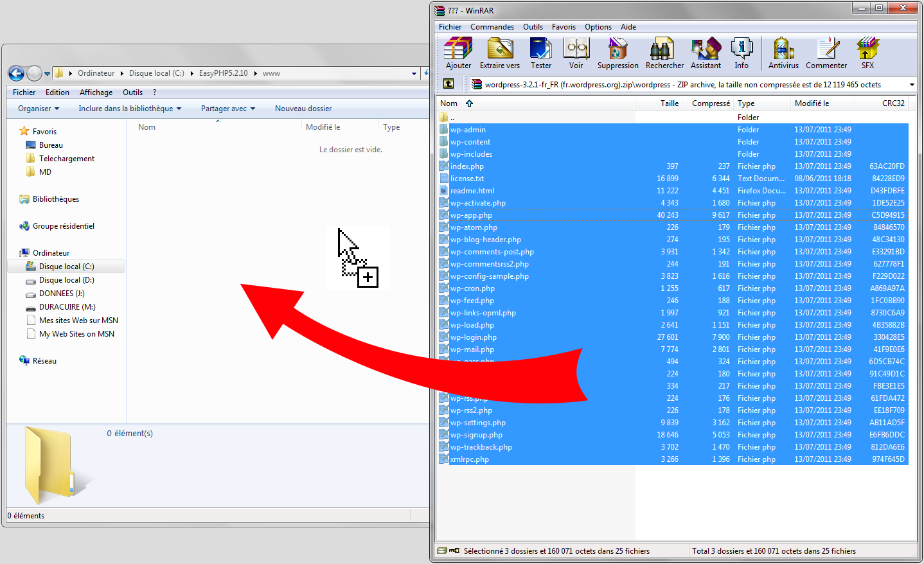Open WinRAR Outils menu
The image size is (924, 564).
point(533,27)
